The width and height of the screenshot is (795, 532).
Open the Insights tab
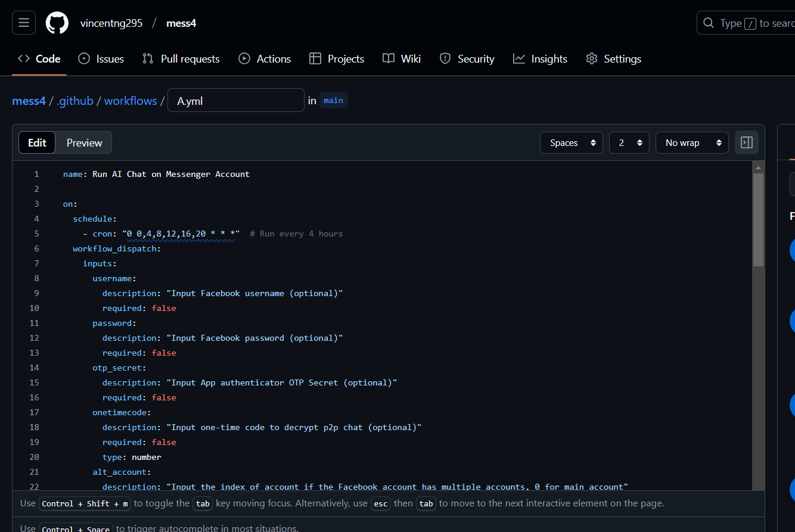540,58
